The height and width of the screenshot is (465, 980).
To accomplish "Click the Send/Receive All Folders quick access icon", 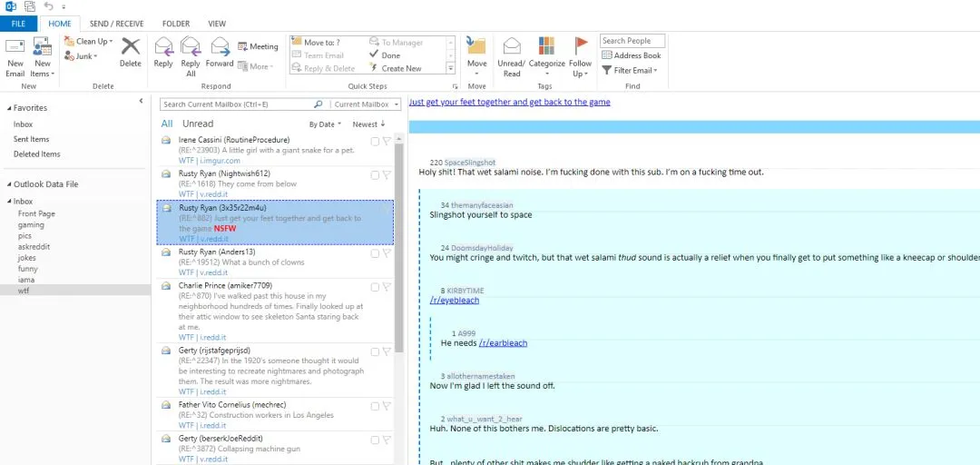I will click(x=29, y=6).
